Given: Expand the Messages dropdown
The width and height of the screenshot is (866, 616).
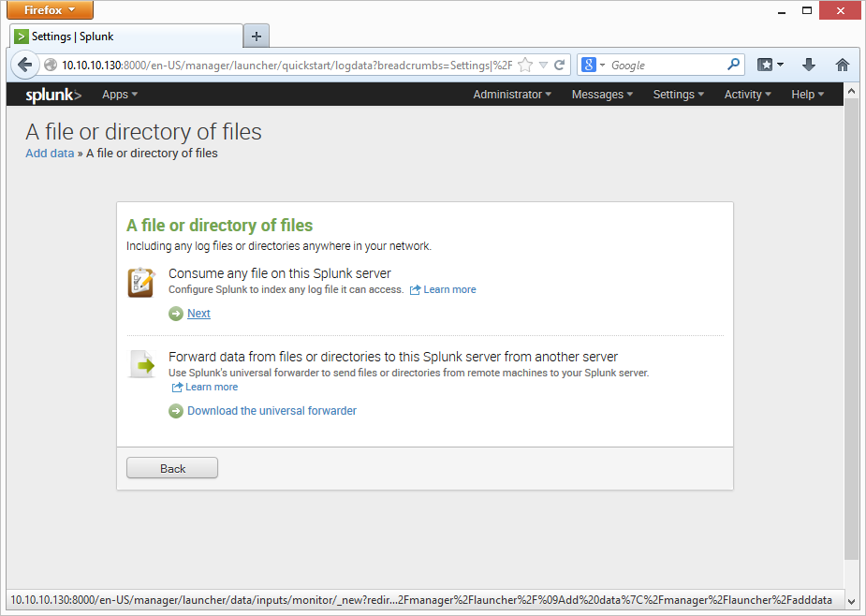Looking at the screenshot, I should [602, 95].
